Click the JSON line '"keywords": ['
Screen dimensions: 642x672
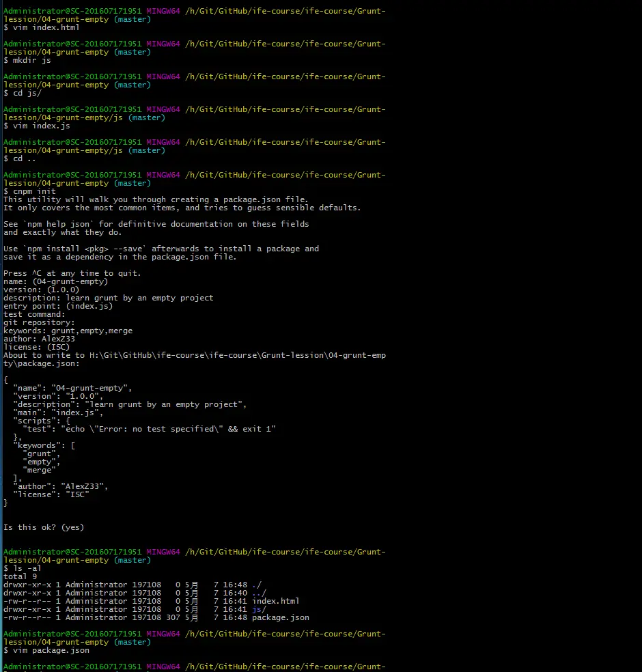click(x=44, y=446)
